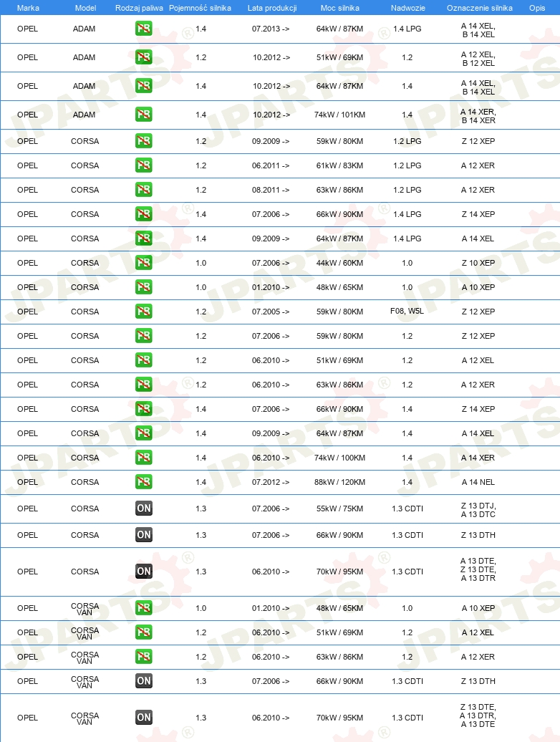The width and height of the screenshot is (560, 742).
Task: Click petrol icon in Corsa (non-van) 06.2010 51kW / 69KM row
Action: (144, 360)
